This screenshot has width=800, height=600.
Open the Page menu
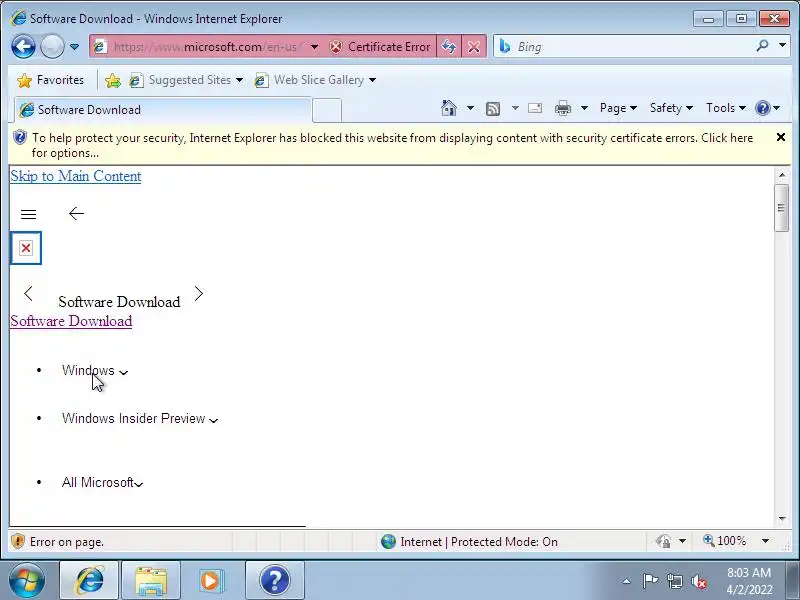618,108
